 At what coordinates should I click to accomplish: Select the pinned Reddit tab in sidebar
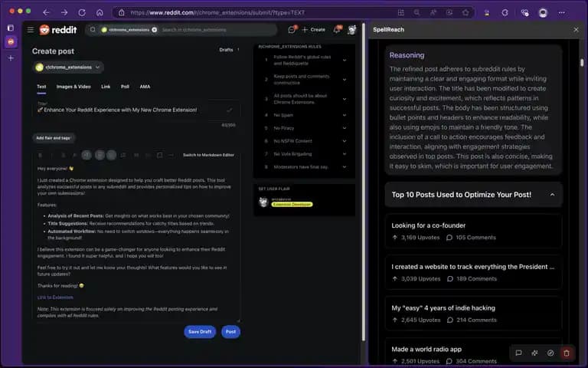11,41
